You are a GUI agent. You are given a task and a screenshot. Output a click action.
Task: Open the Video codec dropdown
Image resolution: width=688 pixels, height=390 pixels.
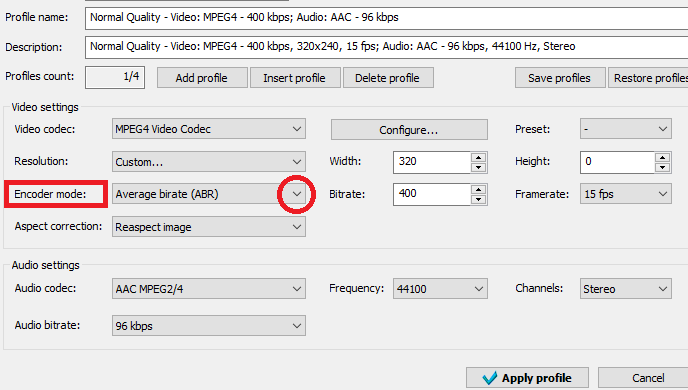(209, 129)
